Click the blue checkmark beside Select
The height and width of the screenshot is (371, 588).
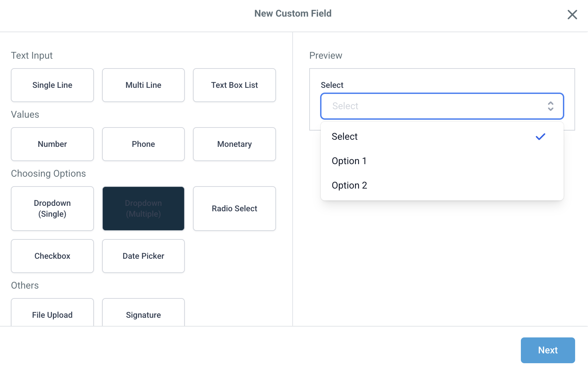(x=540, y=137)
